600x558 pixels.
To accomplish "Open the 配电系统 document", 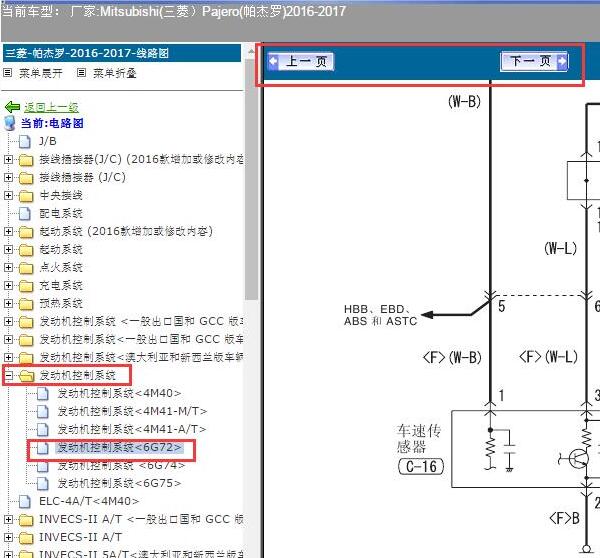I will [61, 213].
